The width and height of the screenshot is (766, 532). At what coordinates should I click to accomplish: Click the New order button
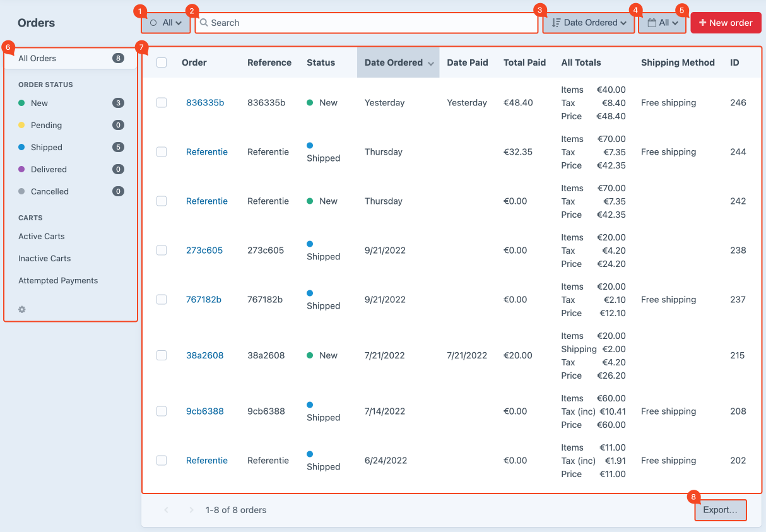pos(726,22)
